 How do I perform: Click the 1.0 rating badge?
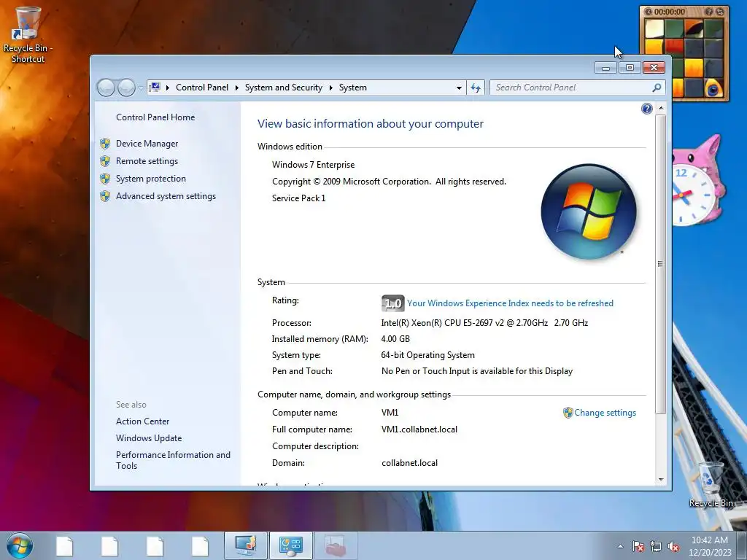pyautogui.click(x=392, y=303)
